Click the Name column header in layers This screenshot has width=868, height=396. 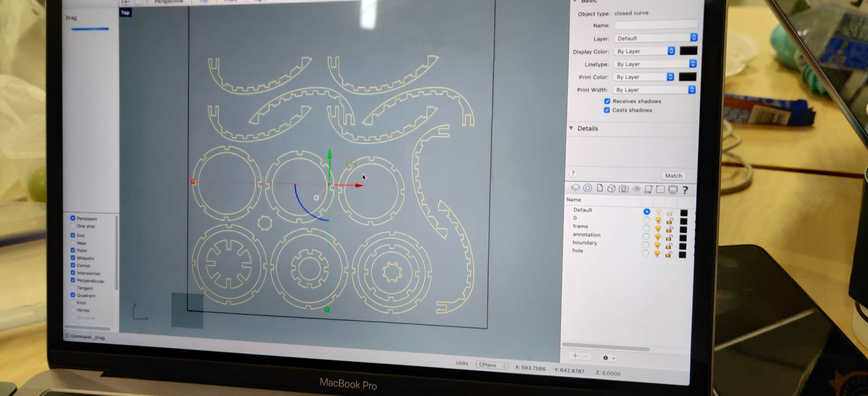coord(574,199)
